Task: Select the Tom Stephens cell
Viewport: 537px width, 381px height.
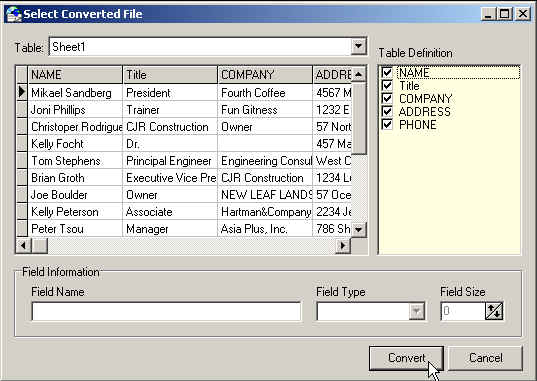Action: 75,161
